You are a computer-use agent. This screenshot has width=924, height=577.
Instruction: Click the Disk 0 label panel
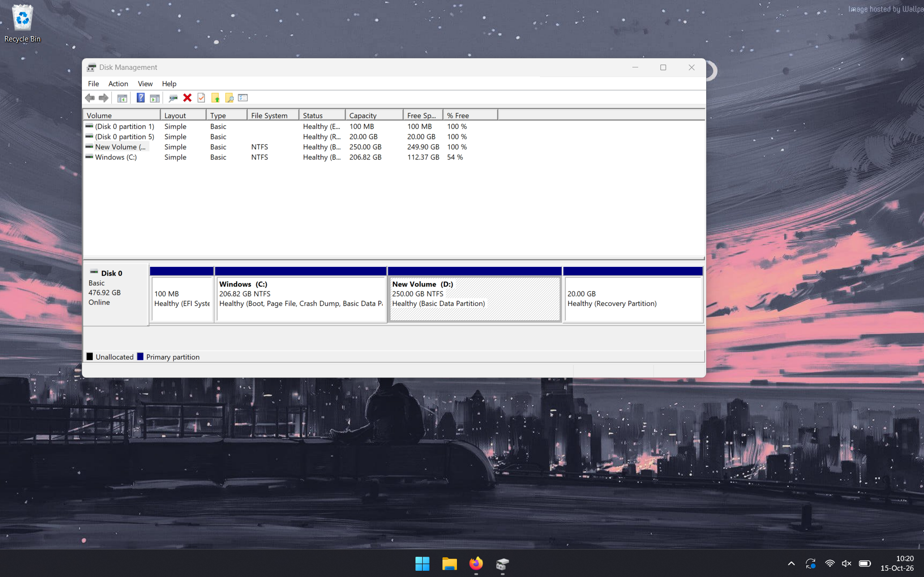[116, 294]
